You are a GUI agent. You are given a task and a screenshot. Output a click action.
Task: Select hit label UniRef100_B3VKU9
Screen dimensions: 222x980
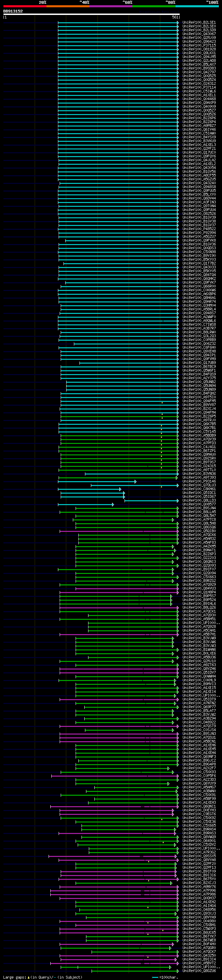pyautogui.click(x=199, y=141)
